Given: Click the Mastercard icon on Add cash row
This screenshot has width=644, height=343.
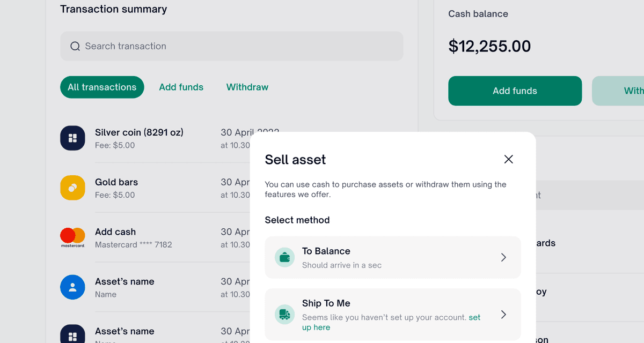Looking at the screenshot, I should click(72, 237).
